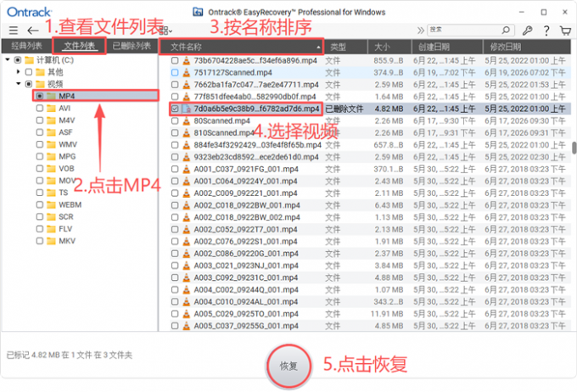577x392 pixels.
Task: Collapse the 计算机 (C:) tree node
Action: (x=8, y=59)
